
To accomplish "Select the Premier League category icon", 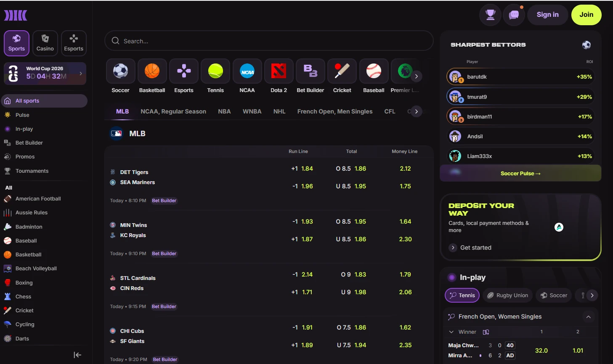I will click(405, 71).
